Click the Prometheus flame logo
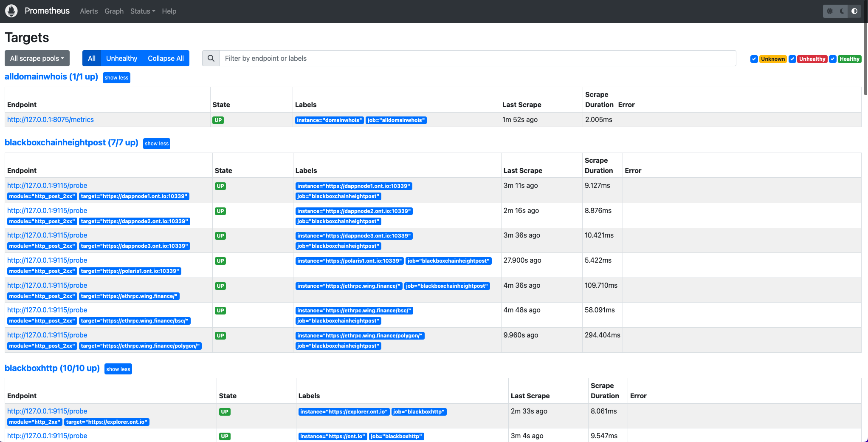The width and height of the screenshot is (868, 442). click(11, 11)
